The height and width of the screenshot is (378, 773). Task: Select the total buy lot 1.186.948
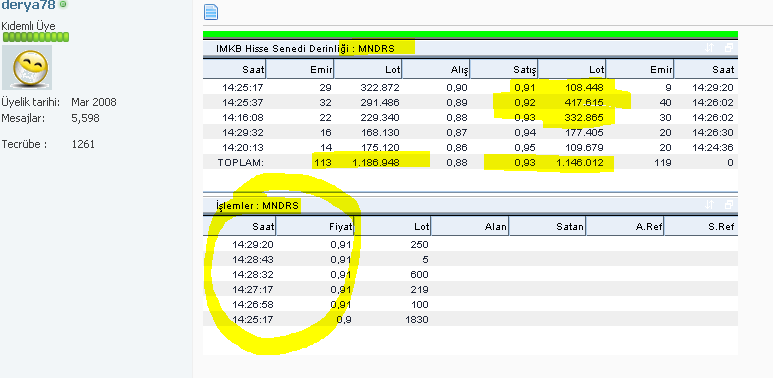click(376, 162)
